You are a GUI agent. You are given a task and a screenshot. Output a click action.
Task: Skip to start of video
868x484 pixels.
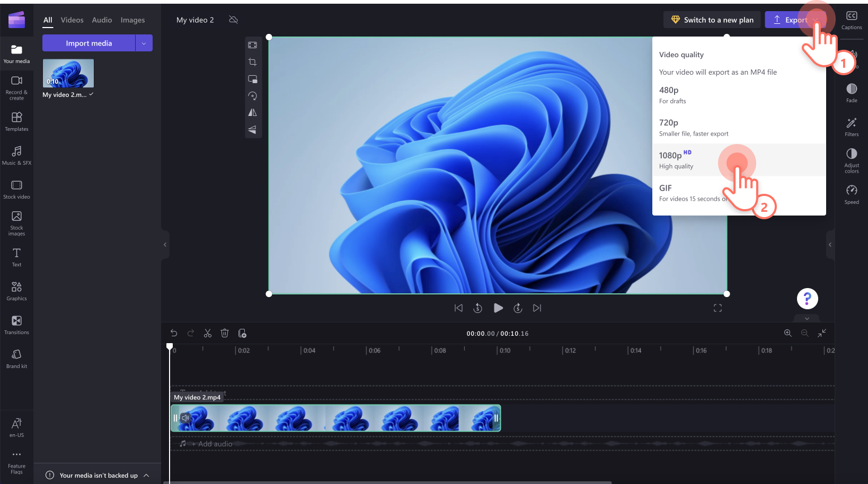458,308
